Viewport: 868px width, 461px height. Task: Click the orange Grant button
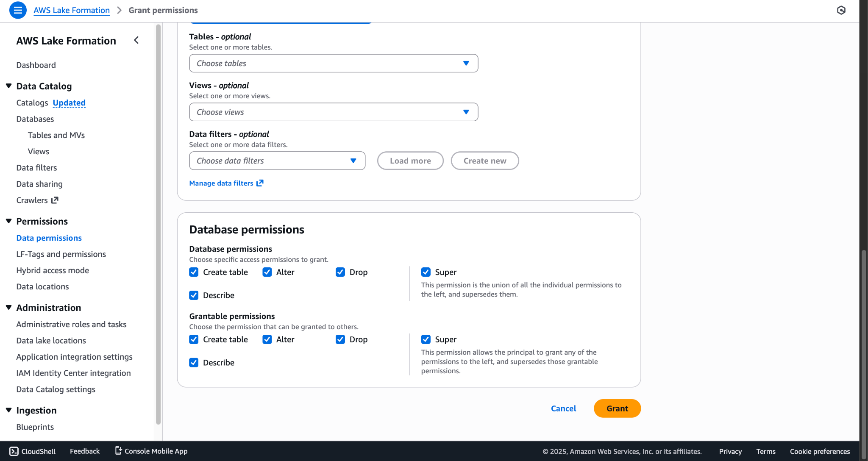click(x=617, y=408)
